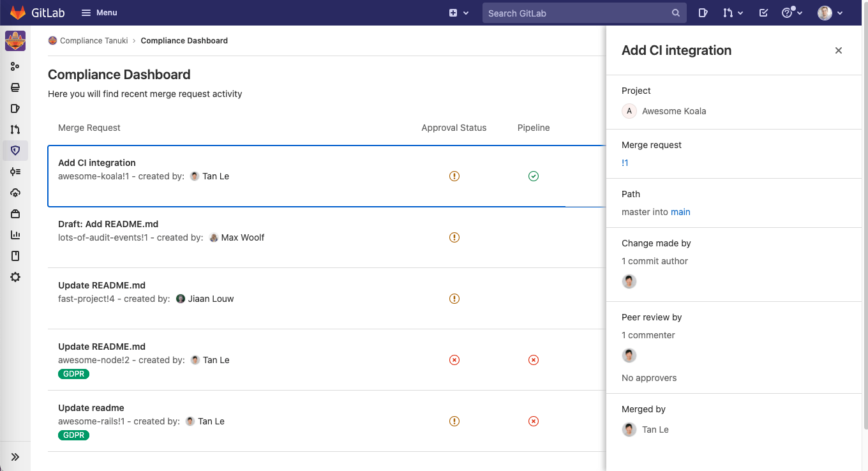Open the Wiki icon in the sidebar
Viewport: 868px width, 471px height.
pyautogui.click(x=15, y=255)
